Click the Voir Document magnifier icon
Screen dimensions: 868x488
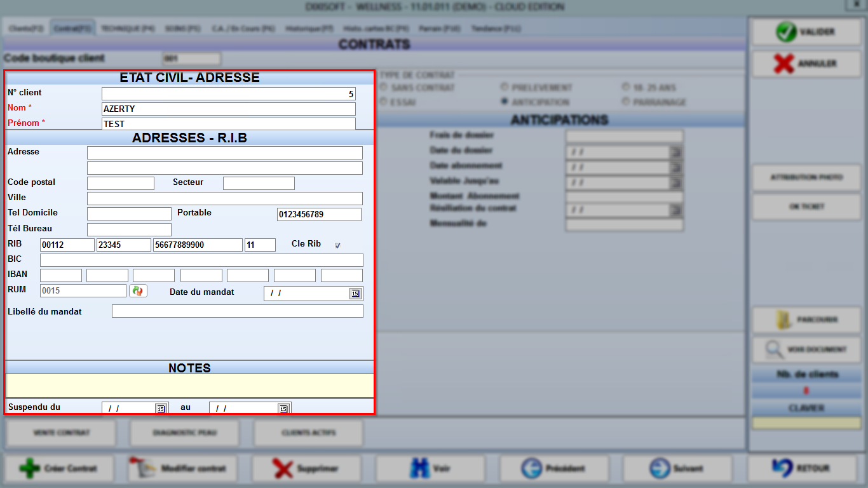coord(775,349)
